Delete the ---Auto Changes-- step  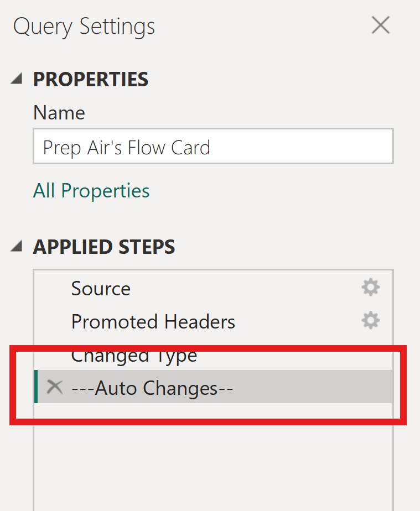coord(54,387)
